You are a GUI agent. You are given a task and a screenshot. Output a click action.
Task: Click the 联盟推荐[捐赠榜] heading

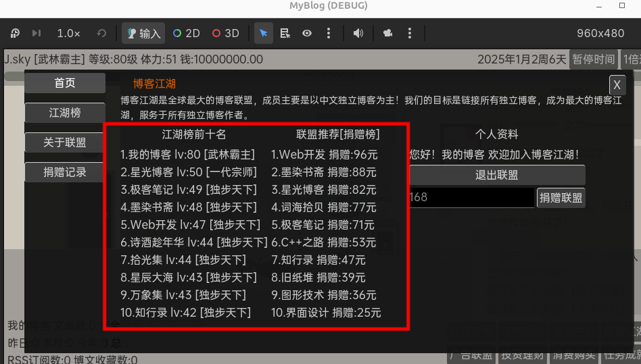[x=338, y=134]
